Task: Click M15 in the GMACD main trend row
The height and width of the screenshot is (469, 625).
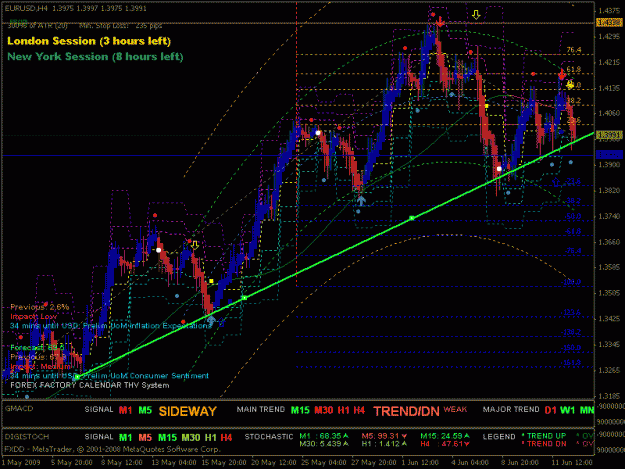Action: 300,410
